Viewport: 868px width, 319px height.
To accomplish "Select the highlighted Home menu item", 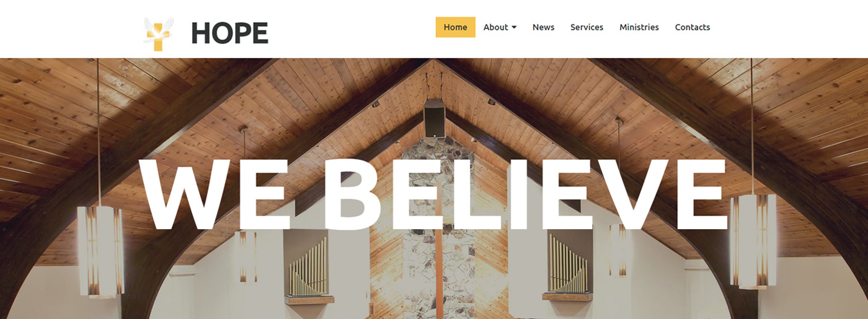I will click(x=456, y=27).
